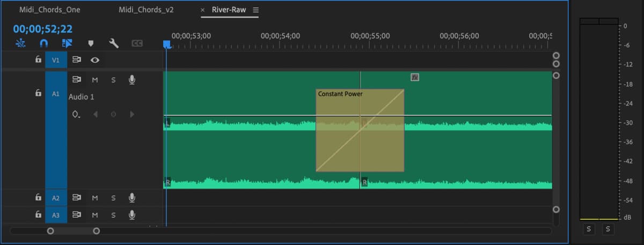
Task: Add or remove keyframe on A1
Action: coord(113,114)
